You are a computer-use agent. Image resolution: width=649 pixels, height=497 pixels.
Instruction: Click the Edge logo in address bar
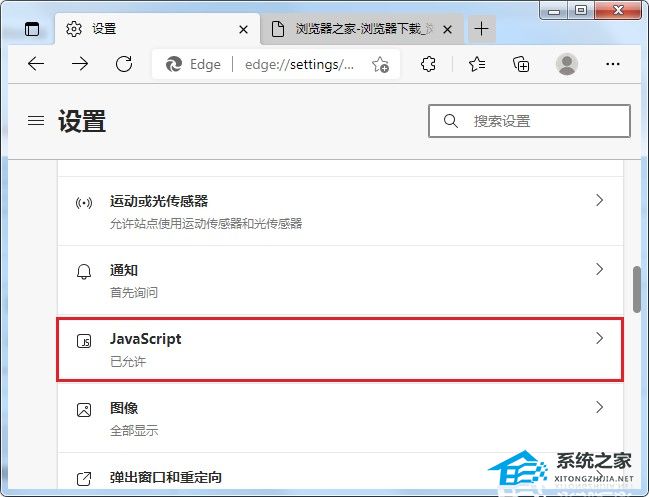[x=174, y=64]
